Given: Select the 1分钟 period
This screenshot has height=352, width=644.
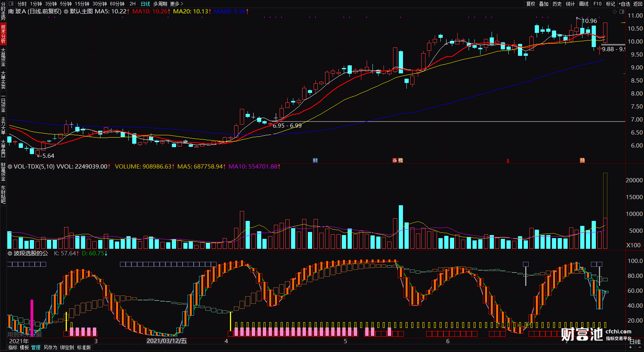Looking at the screenshot, I should point(36,4).
